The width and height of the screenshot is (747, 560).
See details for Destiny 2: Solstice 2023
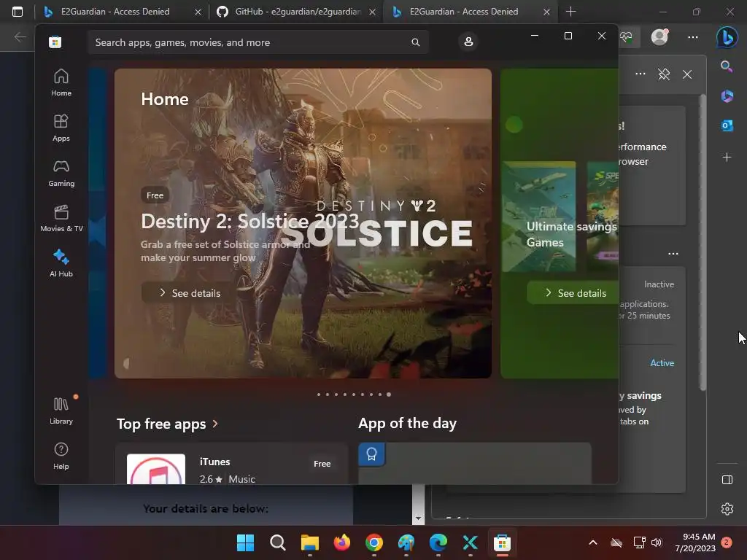[x=190, y=293]
